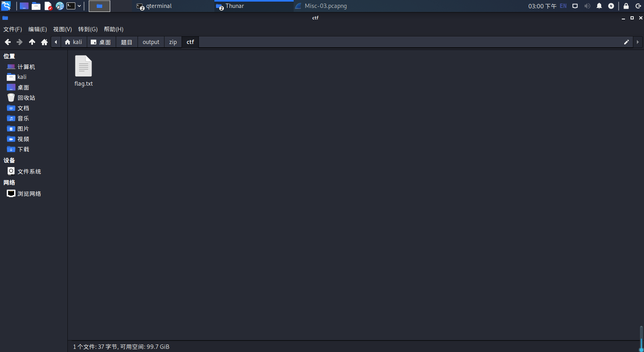Launch the text editor panel icon
Viewport: 644px width, 352px height.
coord(48,6)
